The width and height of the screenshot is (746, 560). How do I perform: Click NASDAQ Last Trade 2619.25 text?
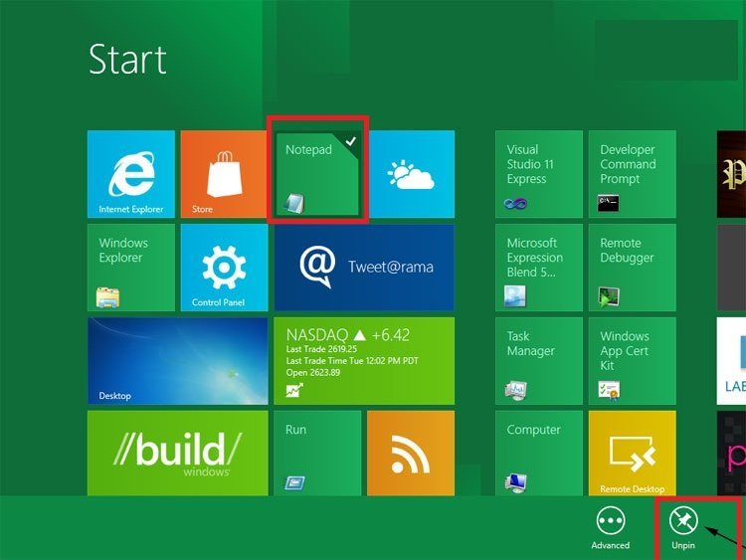pos(321,349)
